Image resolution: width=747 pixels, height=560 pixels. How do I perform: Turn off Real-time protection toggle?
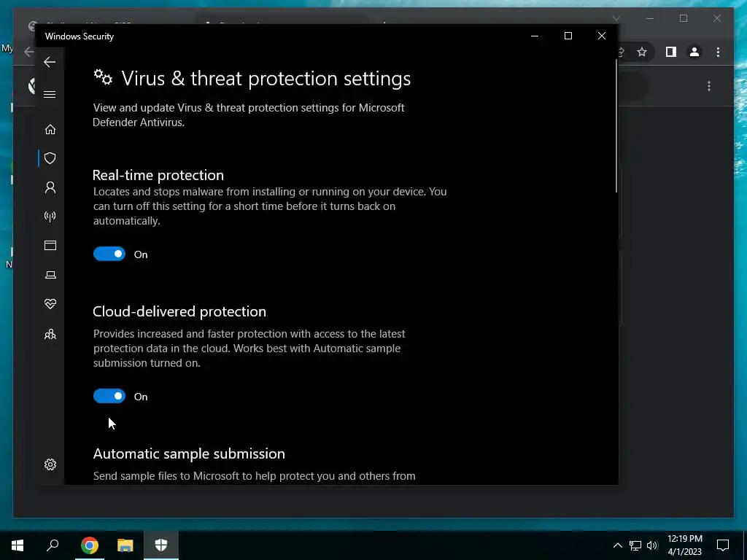tap(109, 254)
